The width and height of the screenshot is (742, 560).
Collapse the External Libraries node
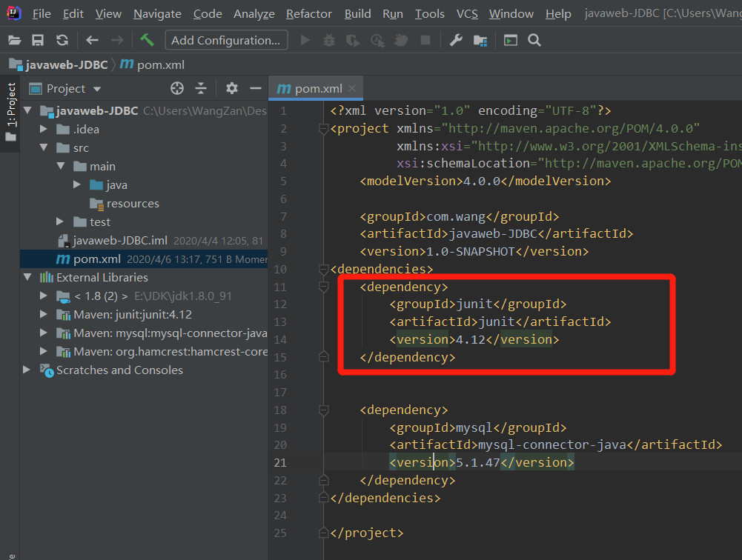[28, 278]
